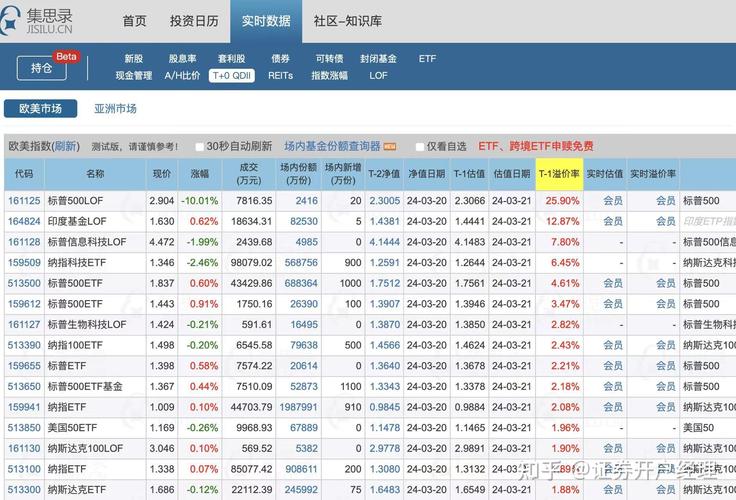
Task: Sort by the 现价 column header
Action: click(x=162, y=174)
